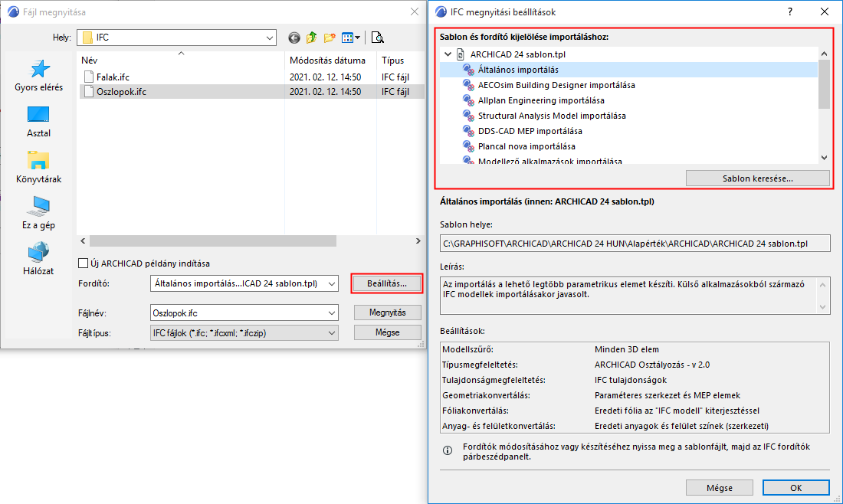
Task: Select Plancal nova importálása translator
Action: [x=526, y=146]
